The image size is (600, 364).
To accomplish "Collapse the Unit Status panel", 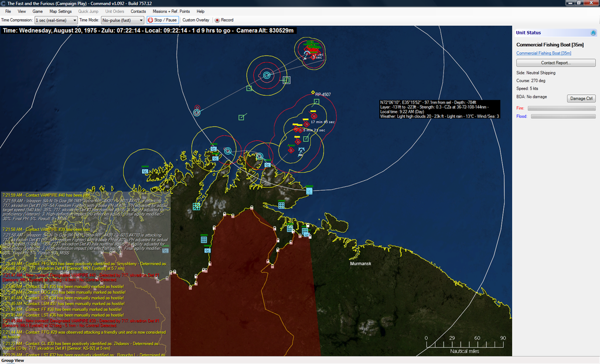I will [x=593, y=33].
